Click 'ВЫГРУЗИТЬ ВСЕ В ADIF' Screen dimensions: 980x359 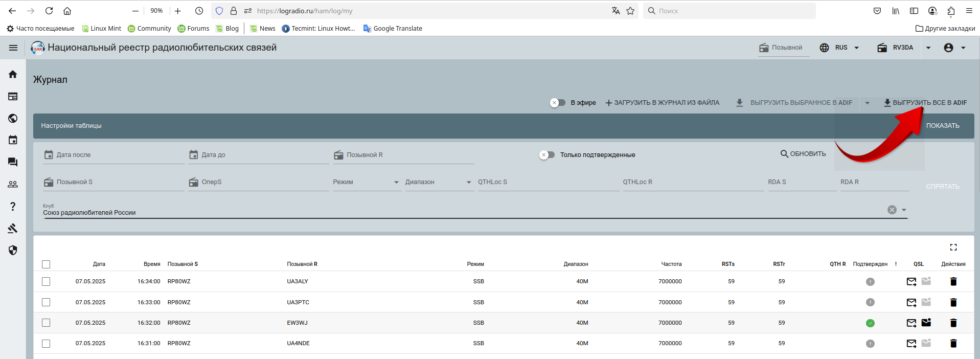pos(925,103)
